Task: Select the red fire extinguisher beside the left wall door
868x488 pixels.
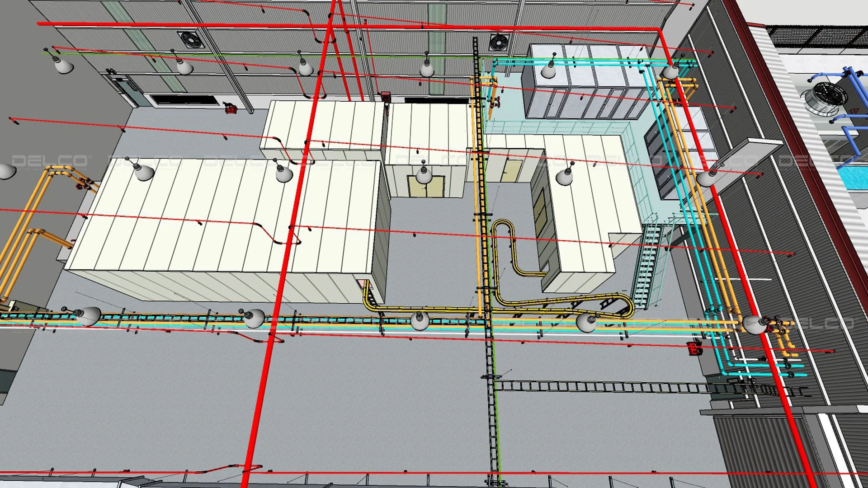Action: coord(231,108)
